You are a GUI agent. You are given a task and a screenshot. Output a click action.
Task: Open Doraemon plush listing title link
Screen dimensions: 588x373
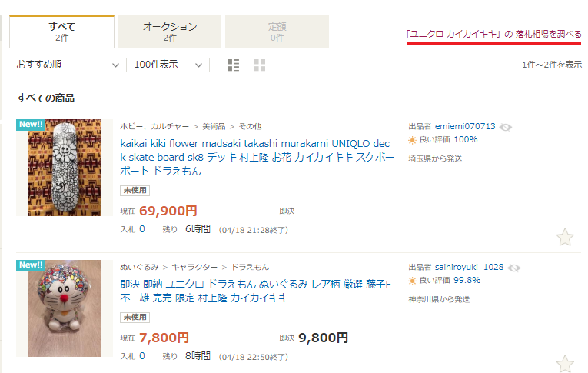(257, 291)
